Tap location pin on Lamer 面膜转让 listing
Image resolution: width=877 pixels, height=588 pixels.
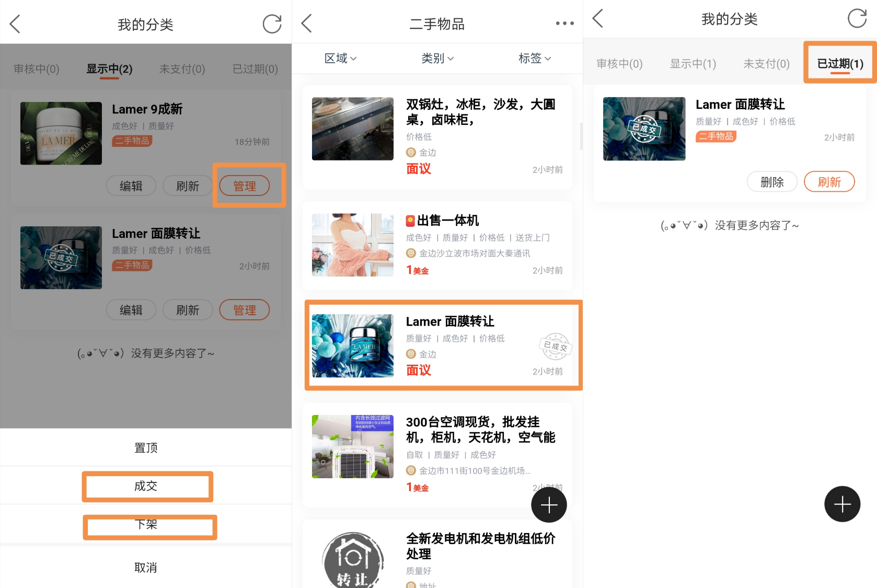[x=411, y=354]
